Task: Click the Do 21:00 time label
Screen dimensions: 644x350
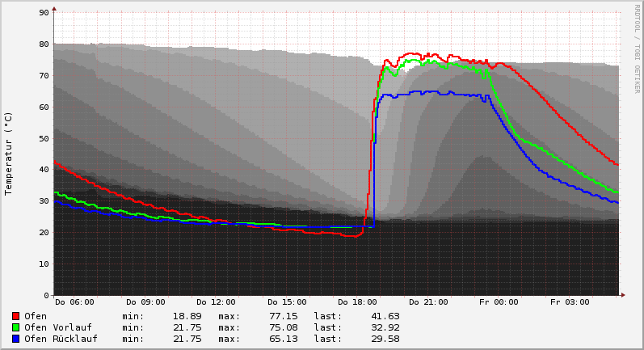Action: 428,302
